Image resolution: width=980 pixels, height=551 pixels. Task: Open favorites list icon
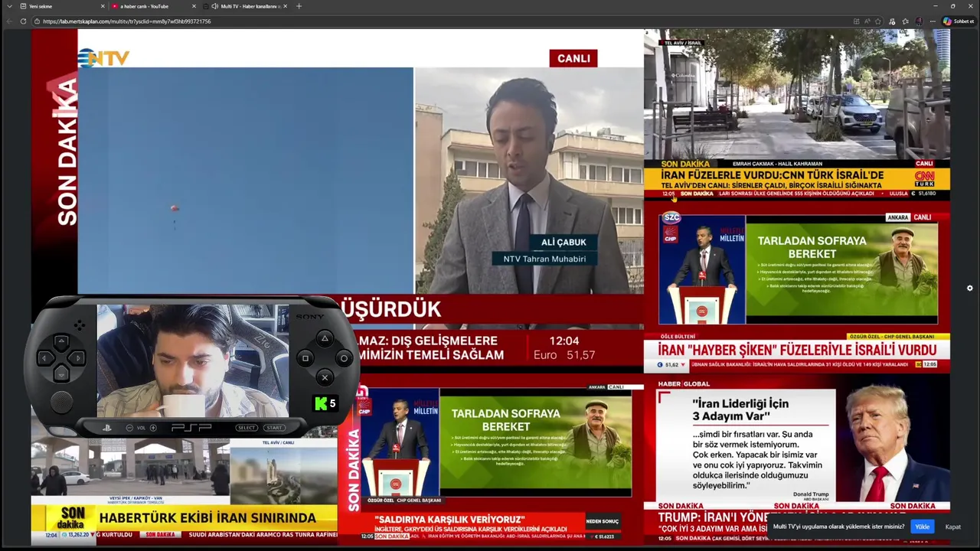tap(905, 21)
